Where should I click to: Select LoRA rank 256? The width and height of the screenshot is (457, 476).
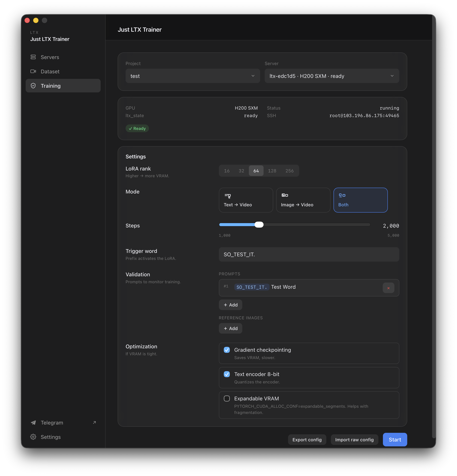289,171
